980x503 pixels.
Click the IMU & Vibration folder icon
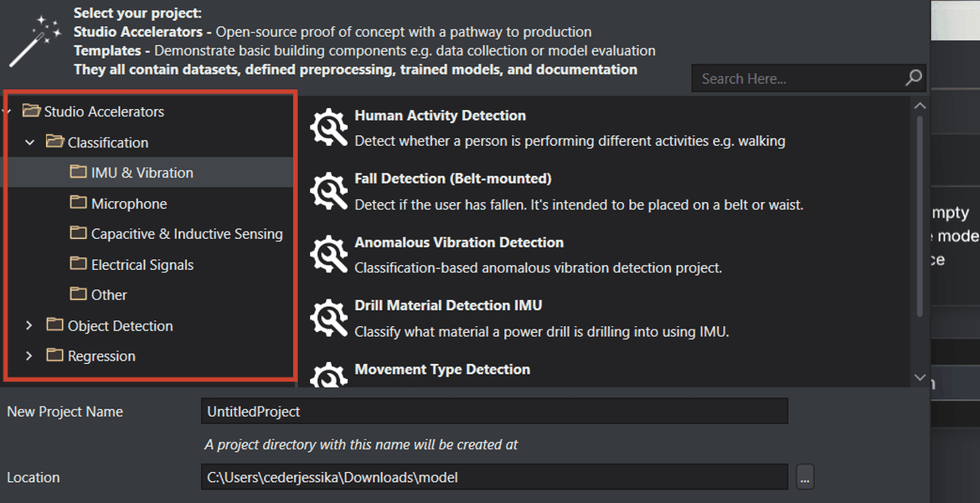(78, 171)
